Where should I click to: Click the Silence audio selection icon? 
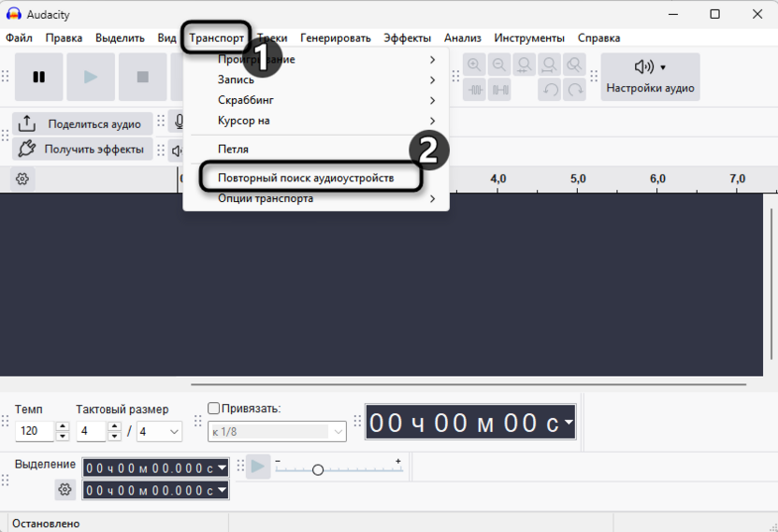click(499, 90)
